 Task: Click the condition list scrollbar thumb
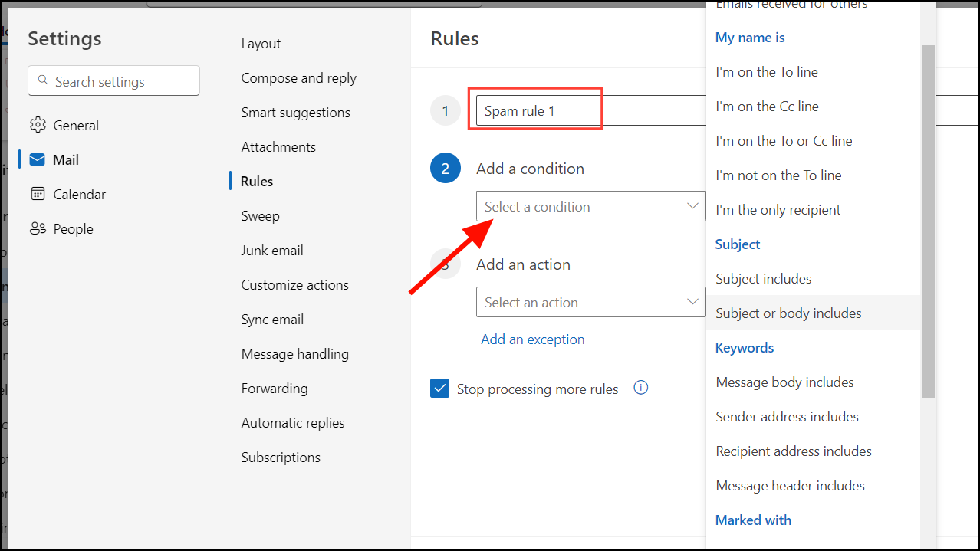coord(928,221)
